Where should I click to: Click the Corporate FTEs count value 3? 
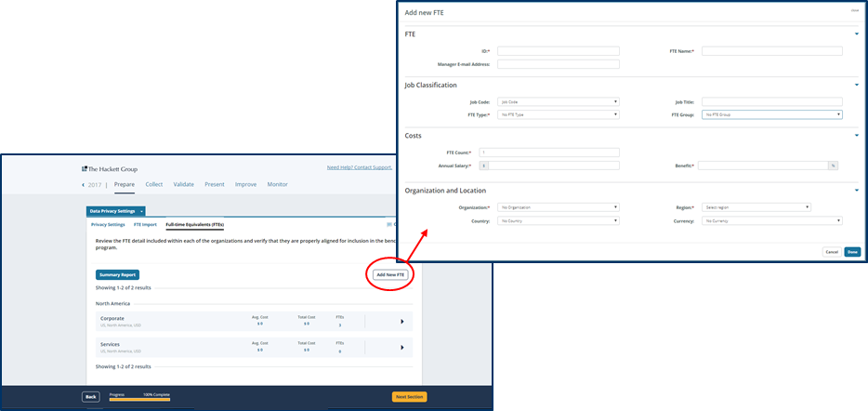(340, 325)
